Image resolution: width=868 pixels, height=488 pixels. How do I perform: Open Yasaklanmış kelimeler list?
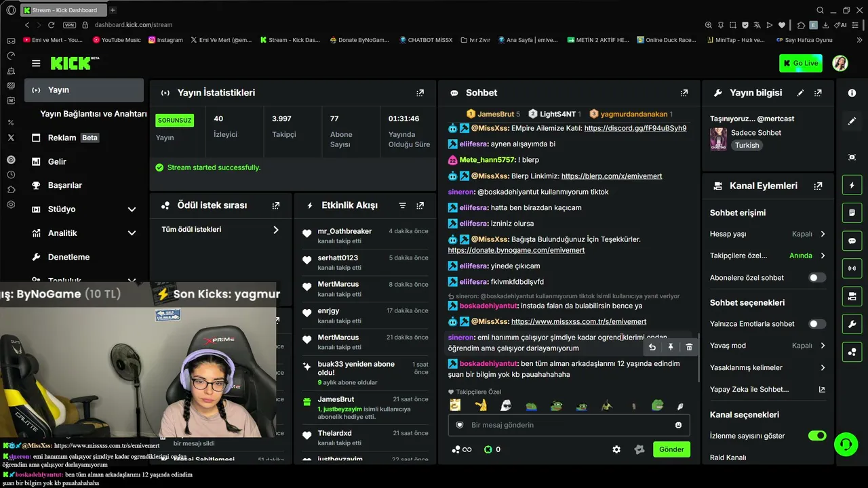[768, 367]
